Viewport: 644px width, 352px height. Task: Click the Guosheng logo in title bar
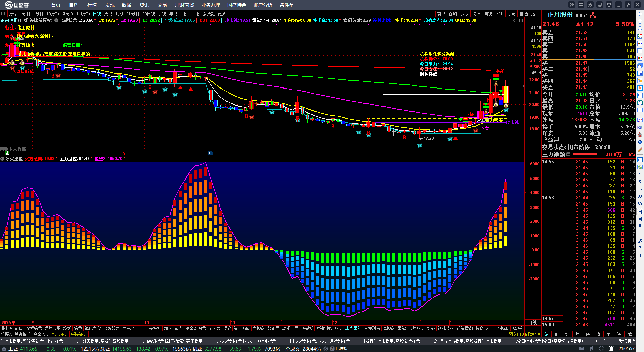click(x=17, y=5)
